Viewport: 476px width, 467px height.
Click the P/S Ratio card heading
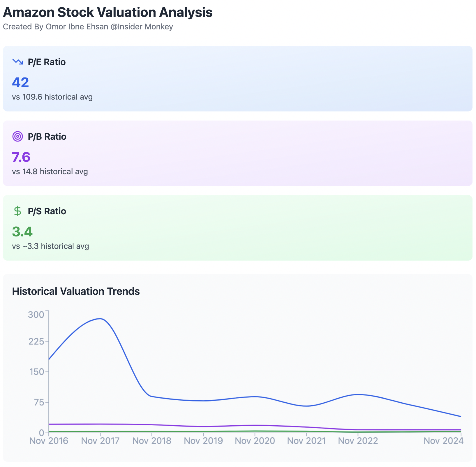47,211
